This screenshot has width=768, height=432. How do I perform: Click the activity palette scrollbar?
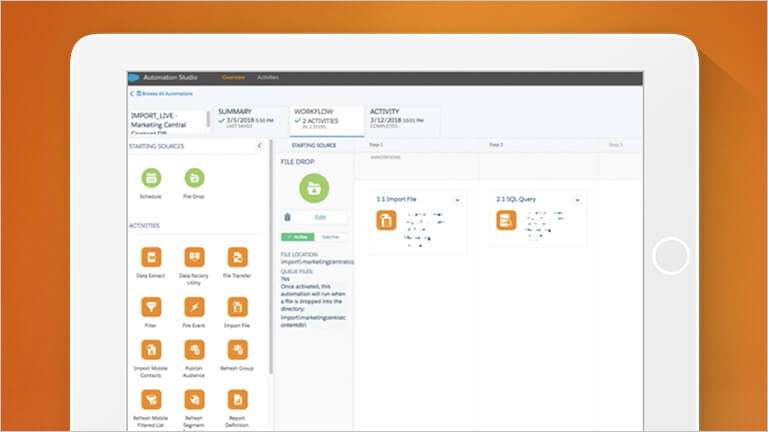271,257
